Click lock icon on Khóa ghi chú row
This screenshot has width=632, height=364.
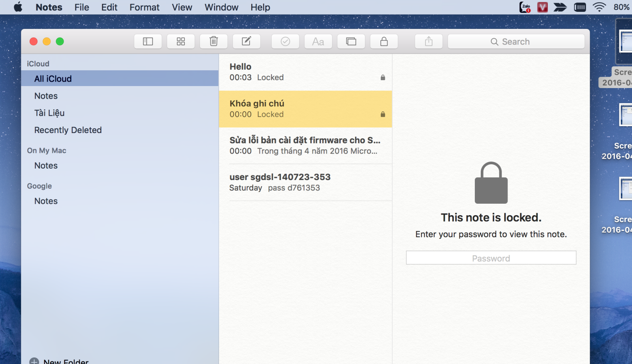point(383,114)
